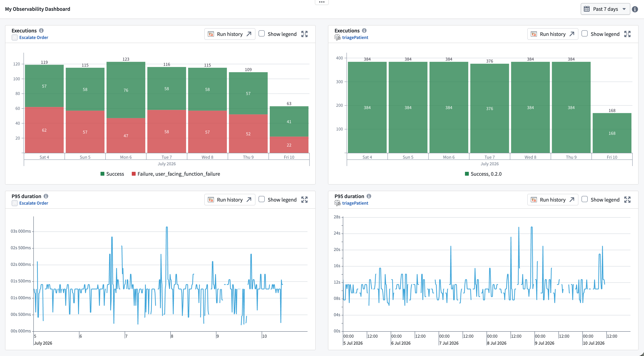Open Run history for triagePatient Executions

(x=553, y=34)
